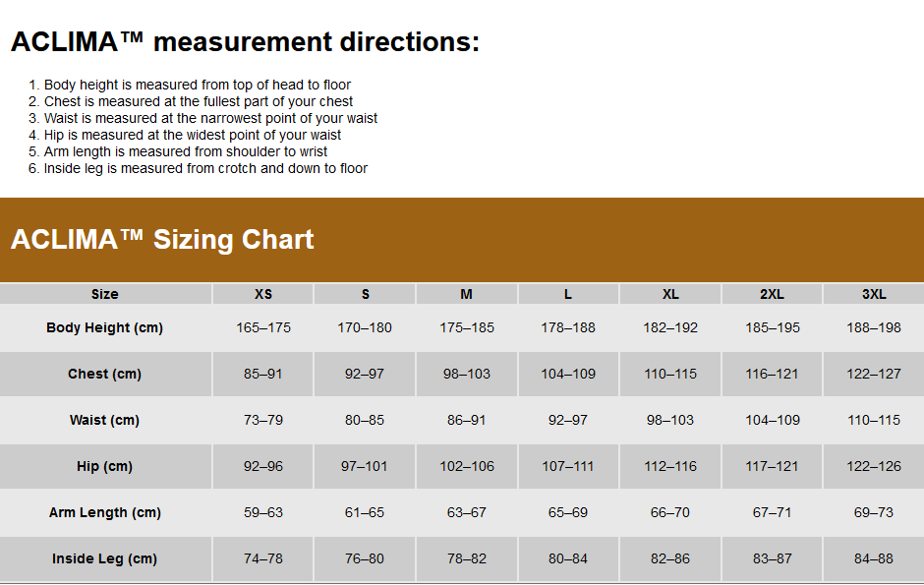Click hip value 122–126

click(x=874, y=466)
